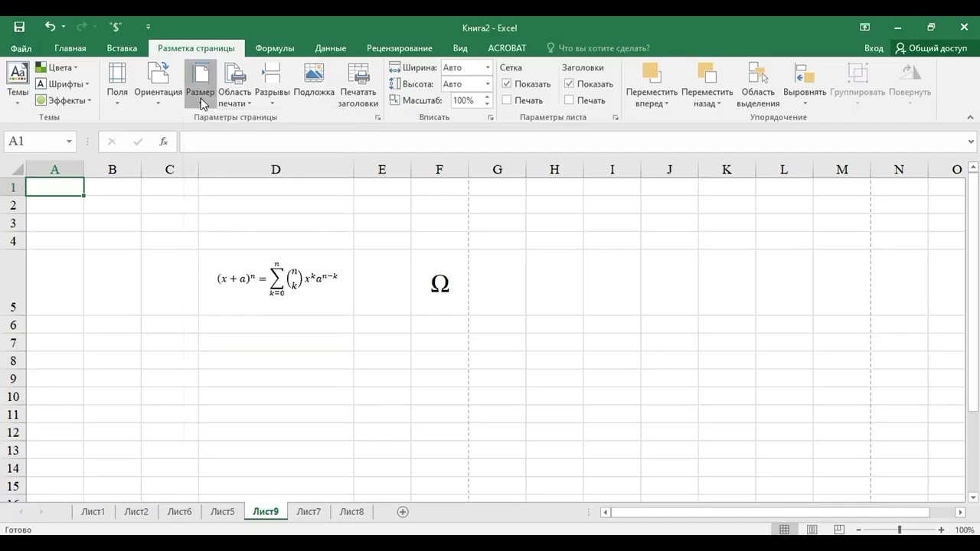Screen dimensions: 980x551
Task: Click Page Layout view icon in status bar
Action: pyautogui.click(x=812, y=530)
